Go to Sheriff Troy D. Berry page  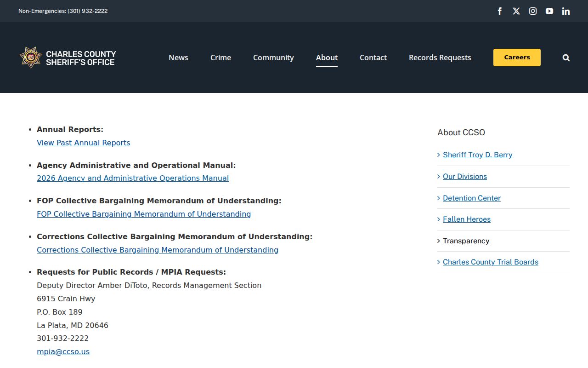pyautogui.click(x=478, y=155)
